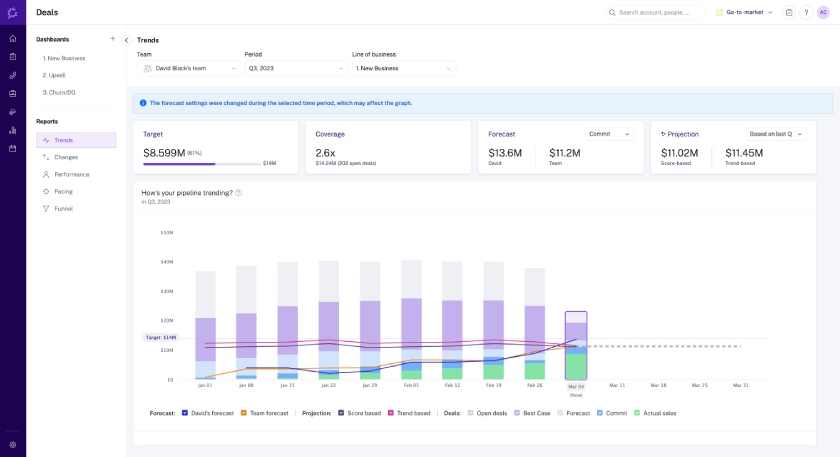The image size is (840, 457).
Task: Expand the Go-to-market workspace switcher
Action: (745, 12)
